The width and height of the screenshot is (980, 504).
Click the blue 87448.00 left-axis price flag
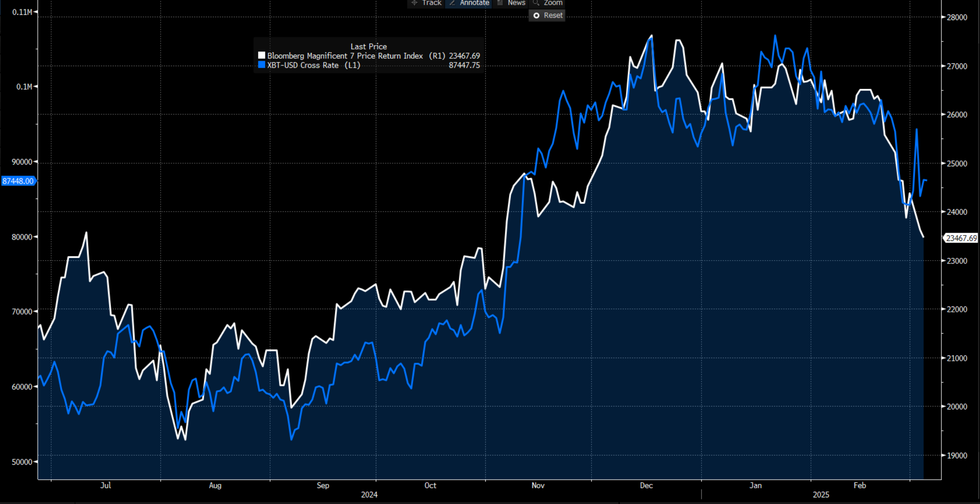[18, 181]
